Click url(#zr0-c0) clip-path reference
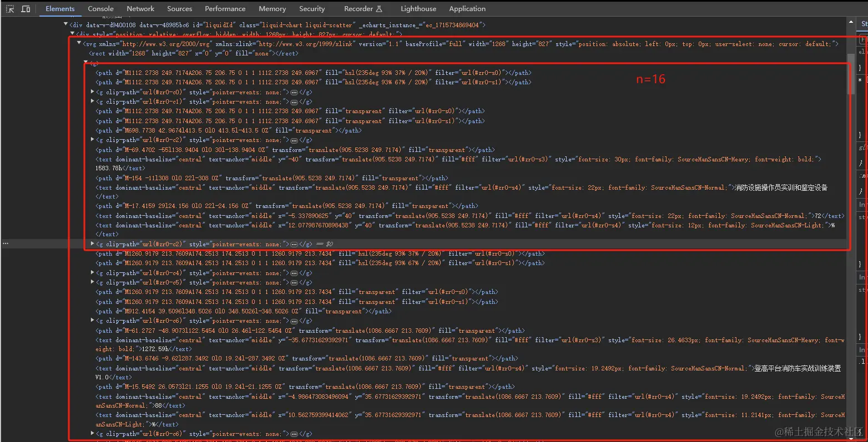 pos(162,92)
